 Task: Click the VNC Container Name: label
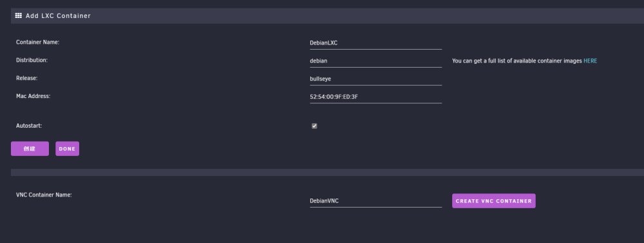click(44, 195)
